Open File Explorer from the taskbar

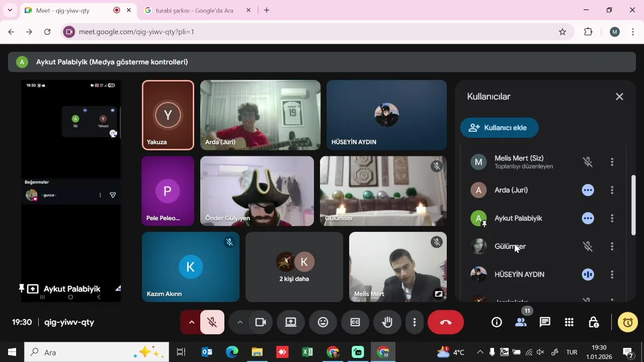pyautogui.click(x=257, y=352)
